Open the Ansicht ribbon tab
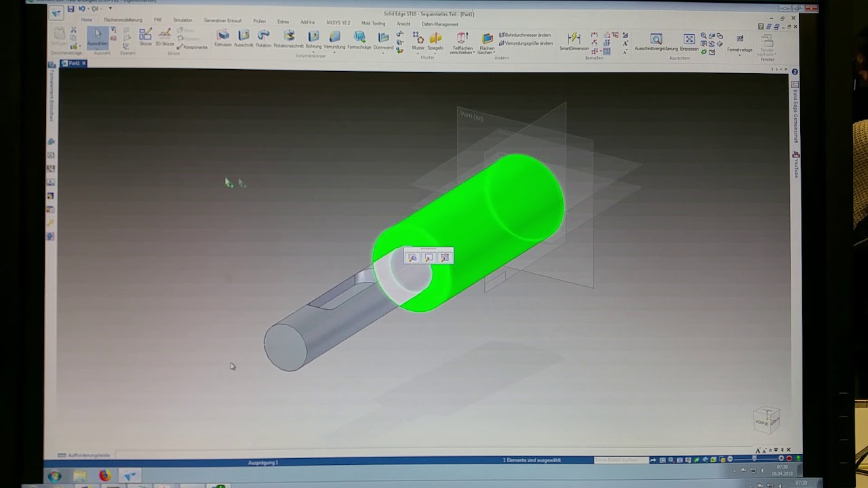 pyautogui.click(x=403, y=24)
